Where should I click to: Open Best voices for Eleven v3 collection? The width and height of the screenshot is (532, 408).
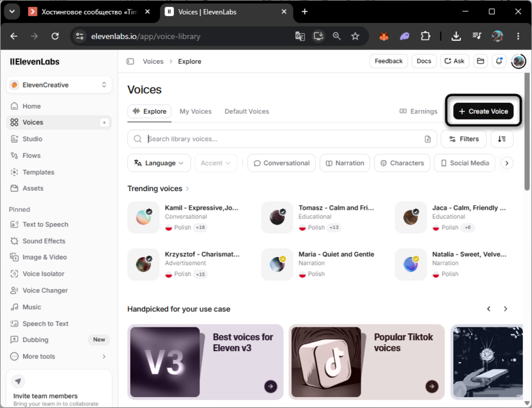click(205, 362)
